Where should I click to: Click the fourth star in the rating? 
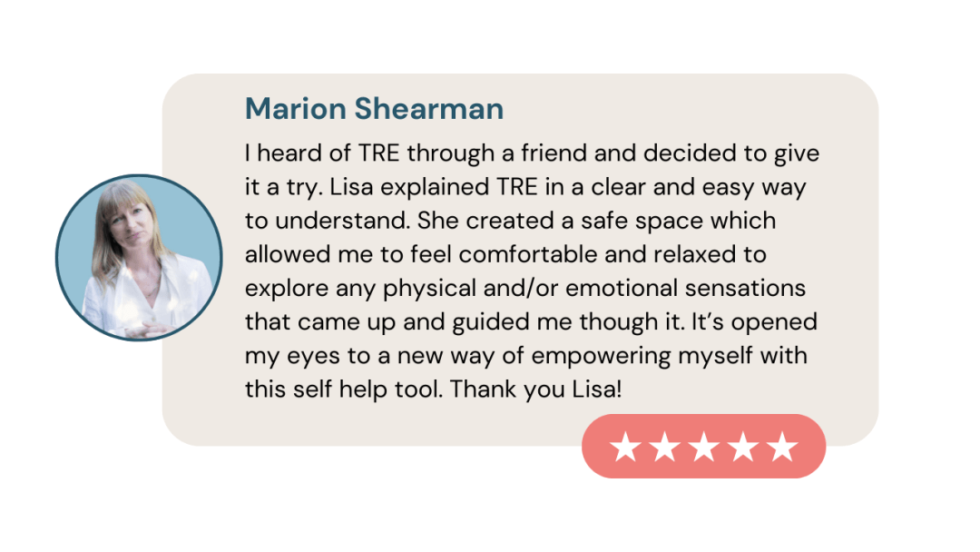[x=742, y=447]
